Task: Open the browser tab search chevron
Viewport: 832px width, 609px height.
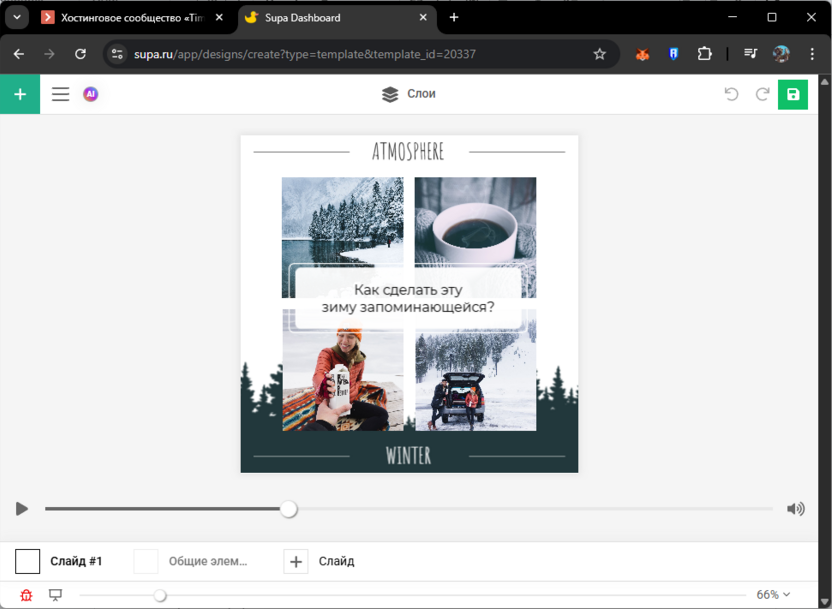Action: coord(16,16)
